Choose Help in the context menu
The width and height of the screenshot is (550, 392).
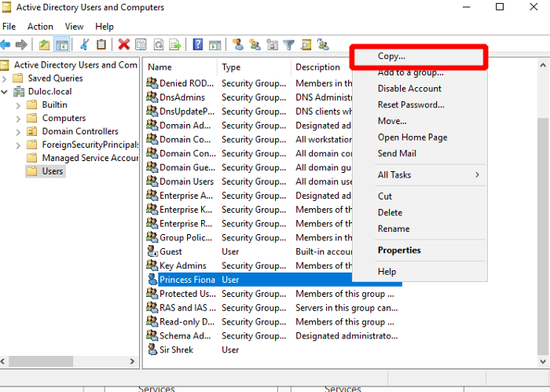coord(420,271)
